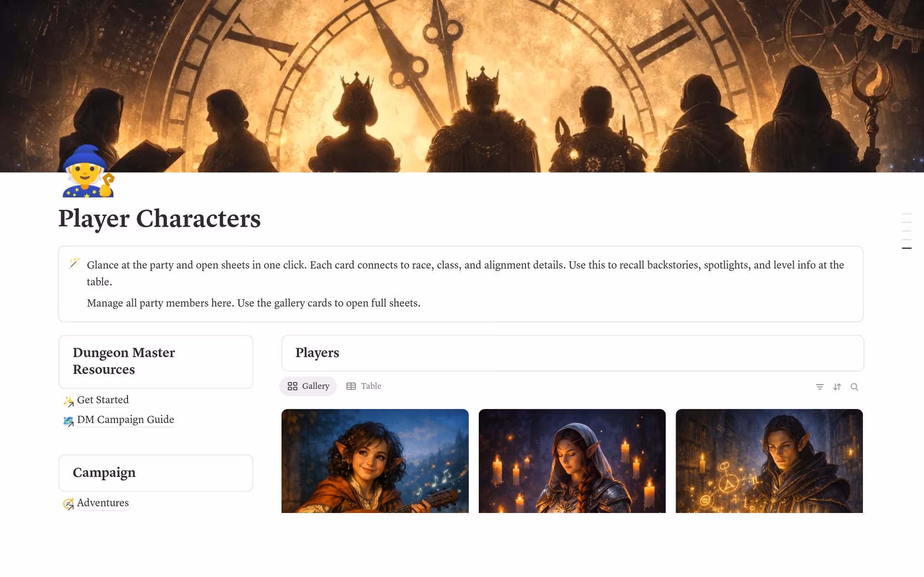The image size is (924, 577).
Task: Open the Adventures page link
Action: coord(103,503)
